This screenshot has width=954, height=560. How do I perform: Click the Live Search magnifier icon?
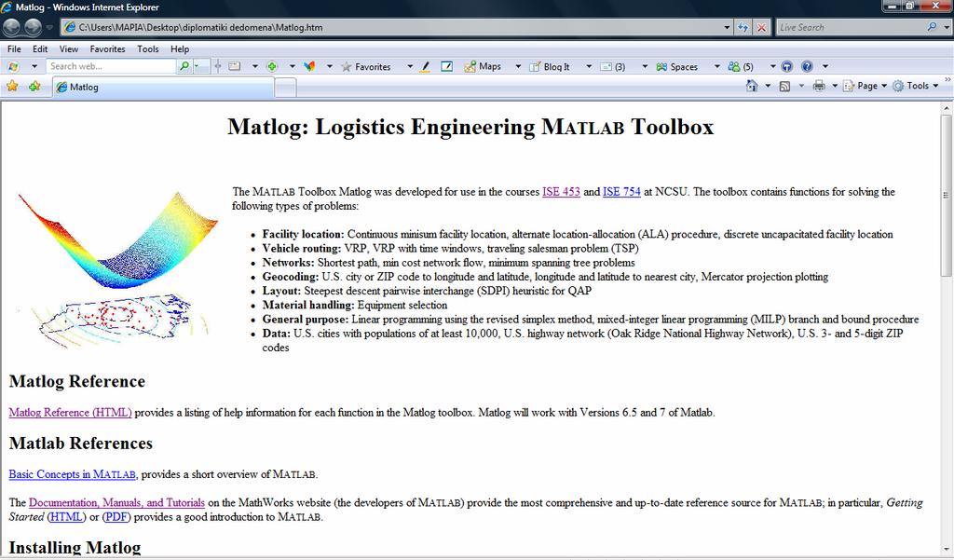(x=932, y=27)
